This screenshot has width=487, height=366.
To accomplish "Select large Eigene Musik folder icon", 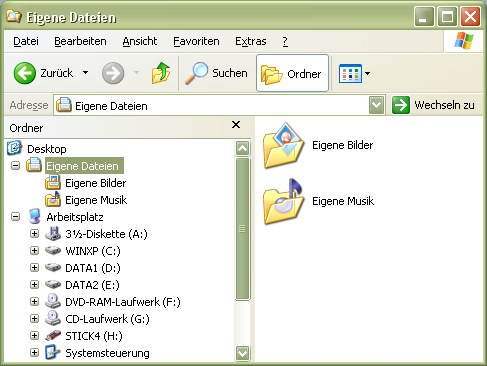I will click(284, 201).
